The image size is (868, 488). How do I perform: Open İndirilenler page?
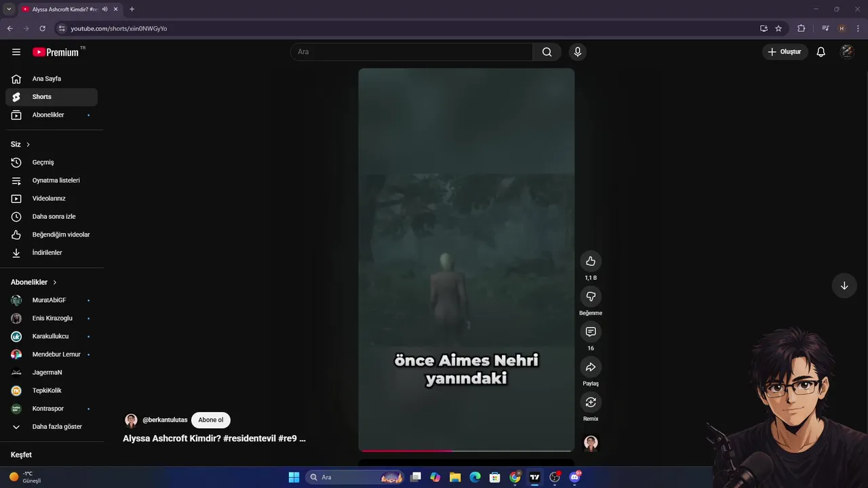coord(52,253)
